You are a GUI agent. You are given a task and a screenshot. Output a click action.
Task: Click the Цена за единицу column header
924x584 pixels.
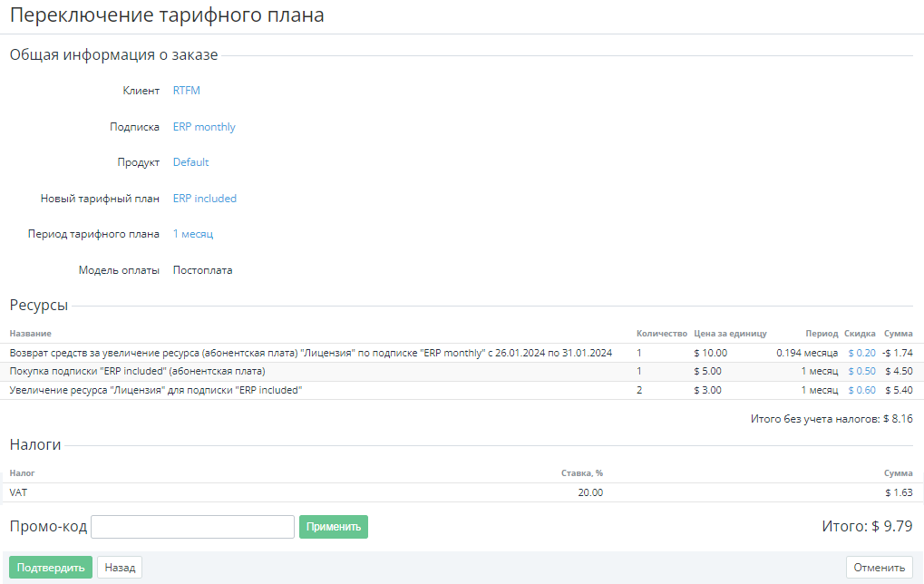pos(730,334)
